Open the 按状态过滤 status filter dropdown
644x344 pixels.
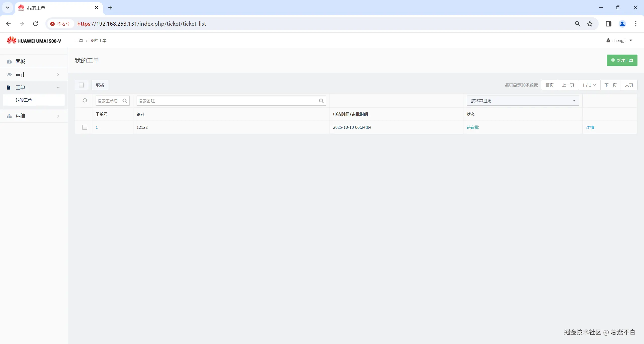522,101
